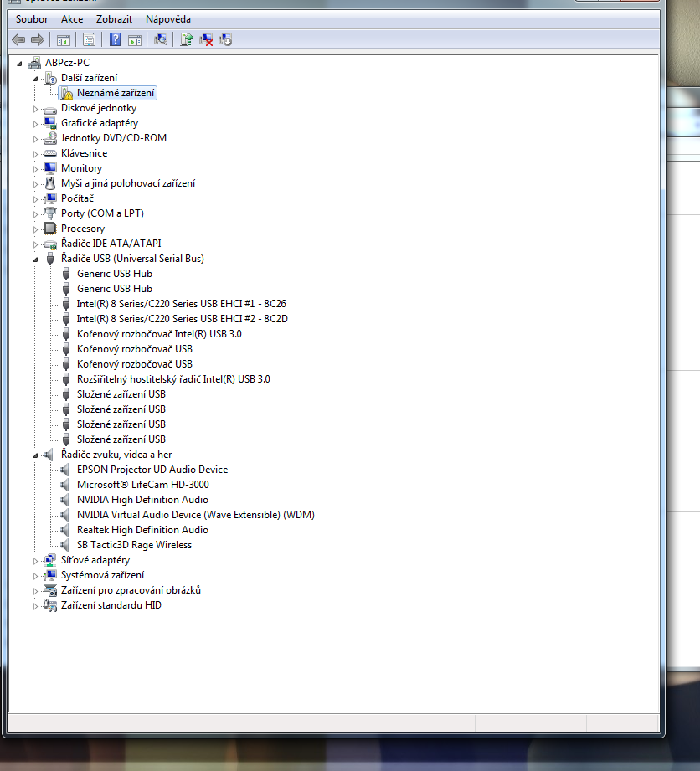Click the Uninstall device red X icon
The height and width of the screenshot is (771, 700).
[x=206, y=40]
